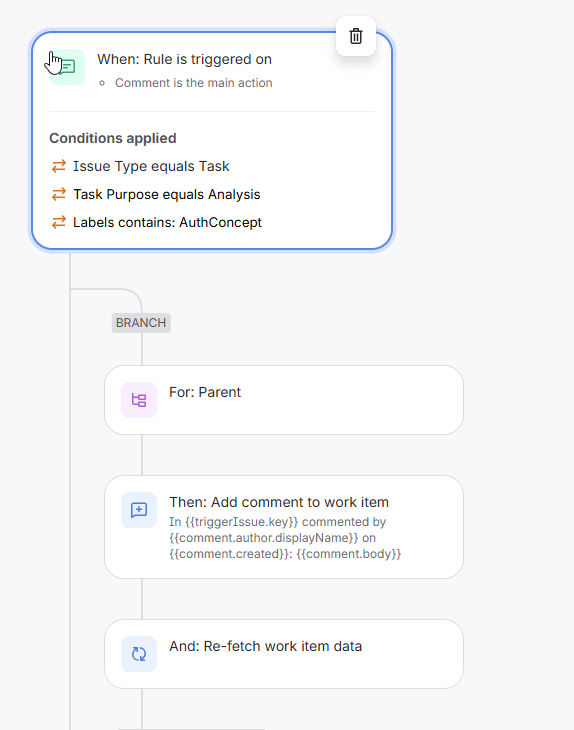
Task: Click the Conditions applied heading
Action: pyautogui.click(x=113, y=138)
